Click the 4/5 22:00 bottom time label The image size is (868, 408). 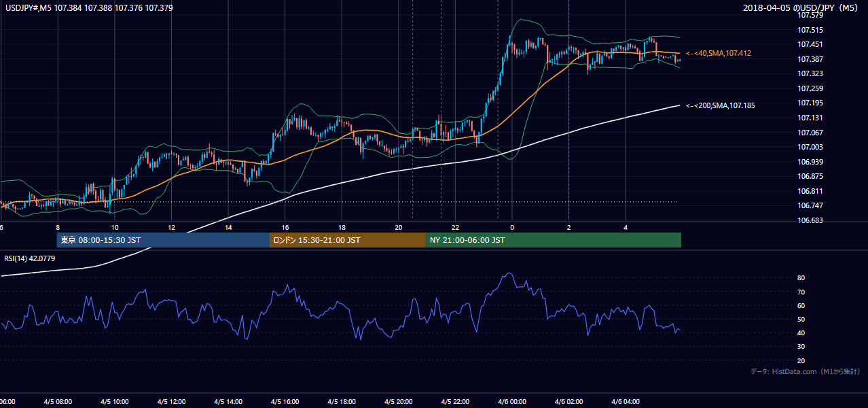(455, 402)
